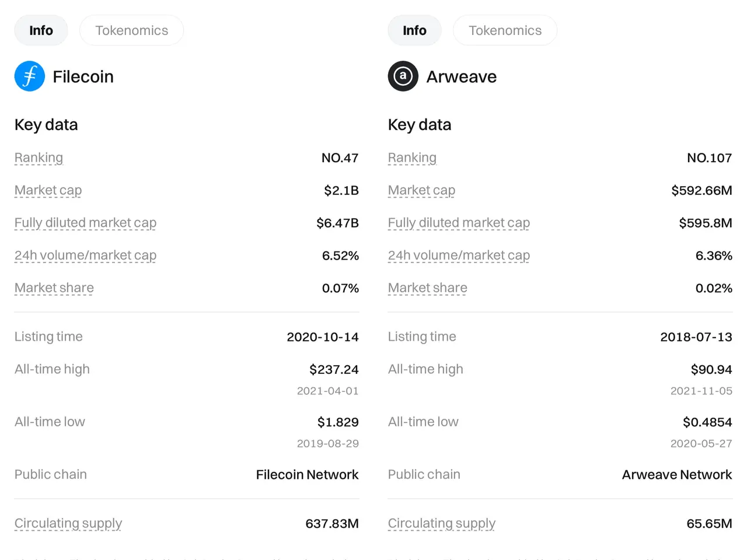Switch to the Tokenomics tab for Arweave
Screen dimensions: 747x560
(x=505, y=30)
